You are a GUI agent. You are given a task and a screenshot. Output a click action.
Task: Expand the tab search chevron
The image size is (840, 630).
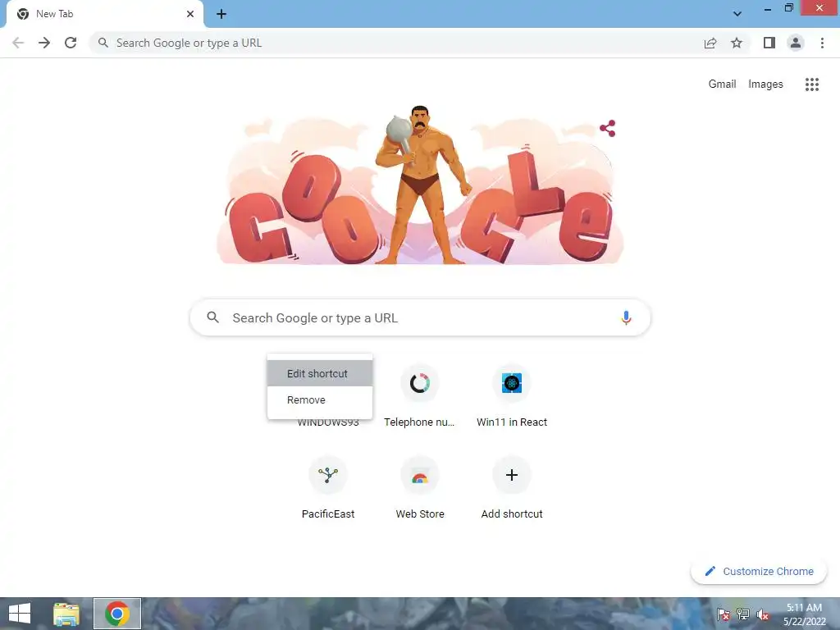tap(737, 14)
